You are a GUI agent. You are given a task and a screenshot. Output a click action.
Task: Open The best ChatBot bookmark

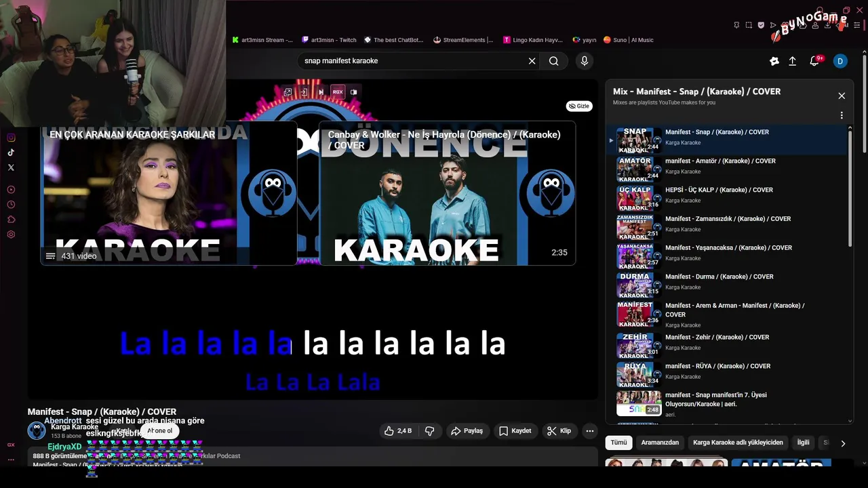point(393,40)
